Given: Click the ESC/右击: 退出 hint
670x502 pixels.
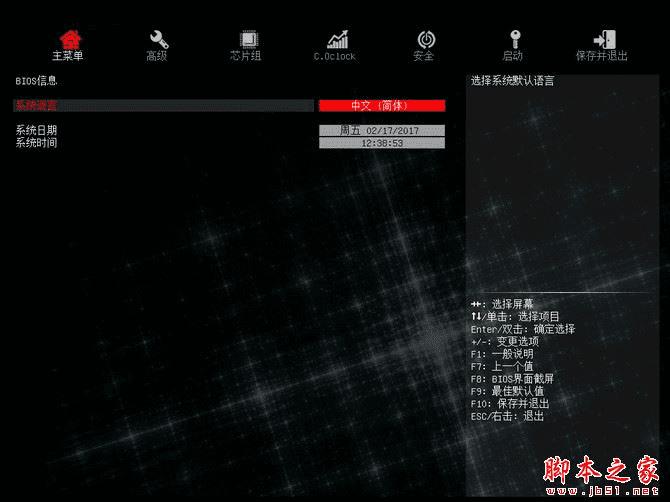Looking at the screenshot, I should [x=507, y=416].
